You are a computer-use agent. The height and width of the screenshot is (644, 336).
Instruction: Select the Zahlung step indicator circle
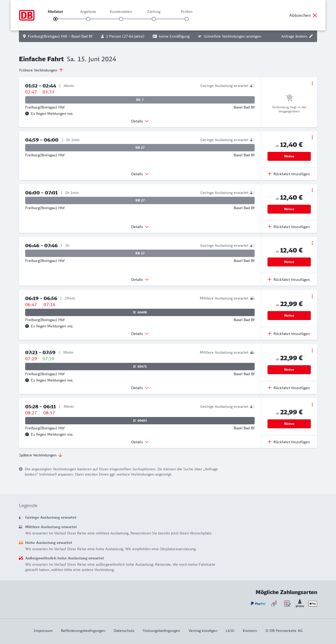pyautogui.click(x=154, y=19)
